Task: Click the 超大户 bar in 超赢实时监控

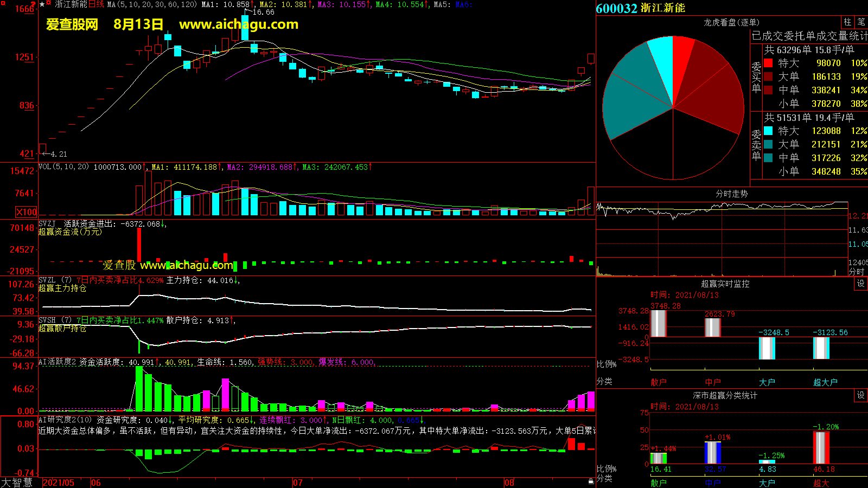Action: click(x=821, y=348)
